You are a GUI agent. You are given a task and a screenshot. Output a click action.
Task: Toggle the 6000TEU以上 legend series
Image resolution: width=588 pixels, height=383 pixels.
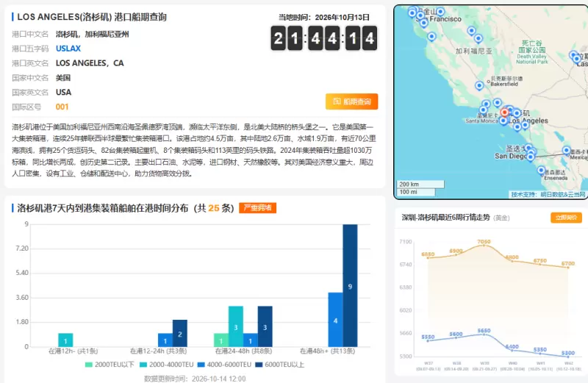280,365
